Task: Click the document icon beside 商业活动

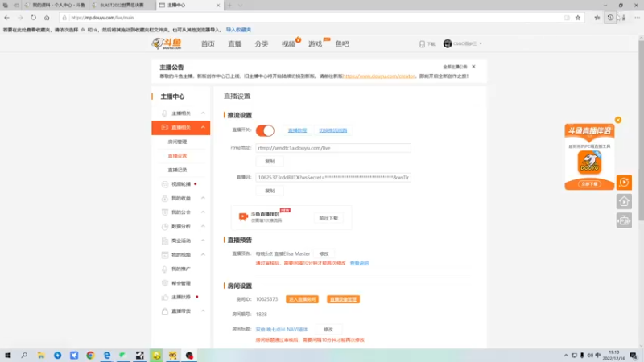Action: (164, 241)
